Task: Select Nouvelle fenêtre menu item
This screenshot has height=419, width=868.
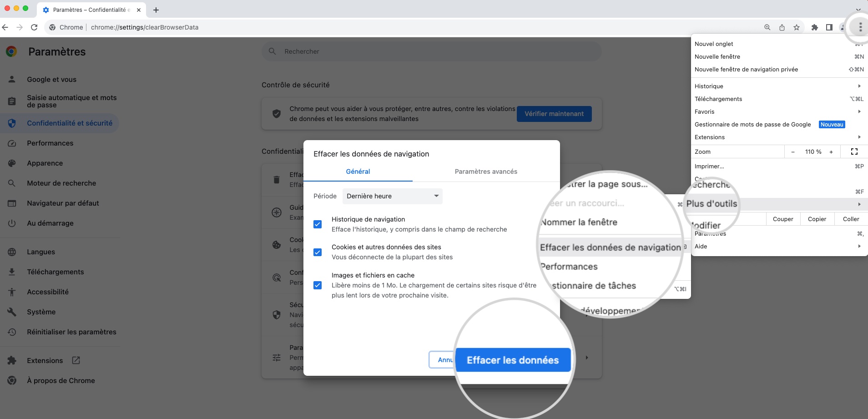Action: pos(779,56)
